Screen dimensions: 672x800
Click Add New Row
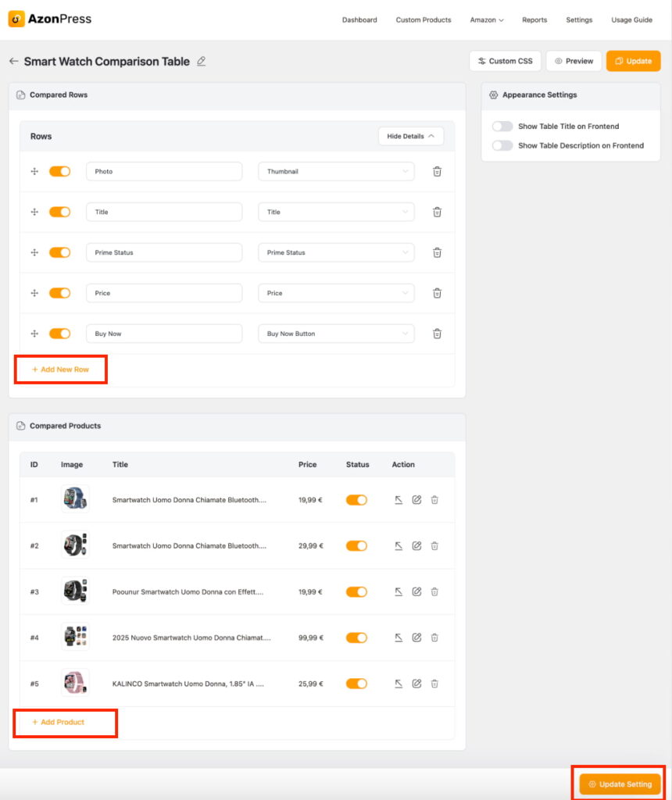60,370
